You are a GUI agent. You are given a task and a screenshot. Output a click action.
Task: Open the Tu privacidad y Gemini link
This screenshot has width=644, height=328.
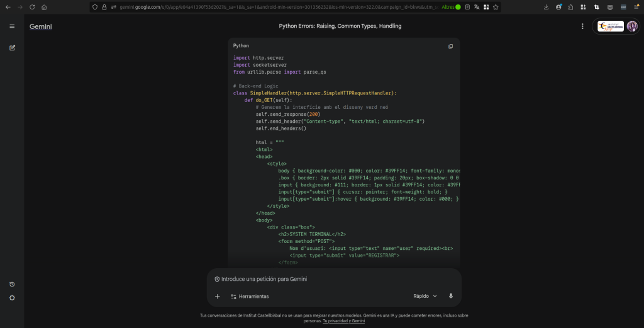[x=343, y=320]
